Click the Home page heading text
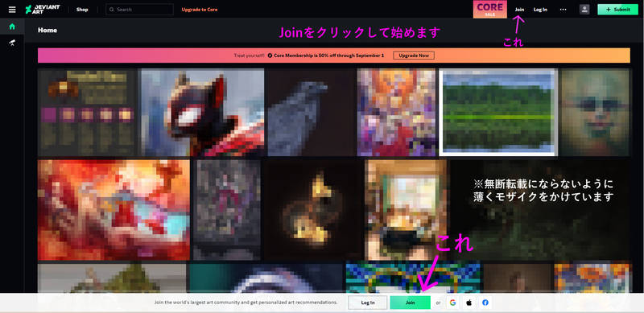 47,30
